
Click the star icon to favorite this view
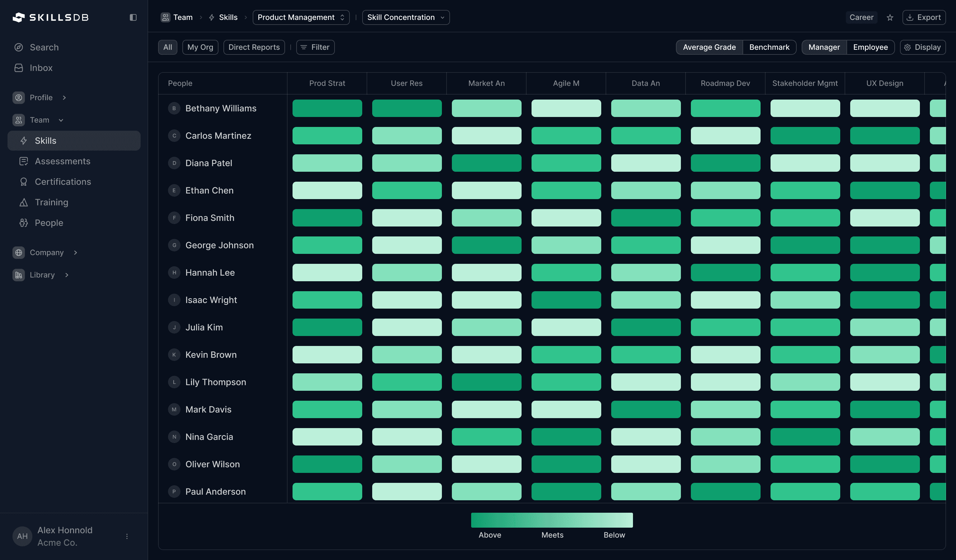(890, 17)
